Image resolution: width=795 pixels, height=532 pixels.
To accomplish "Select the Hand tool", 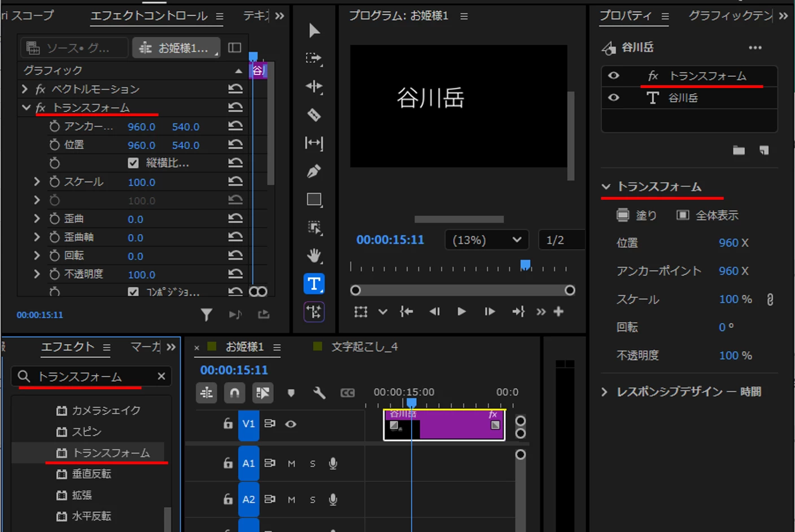I will click(x=314, y=256).
